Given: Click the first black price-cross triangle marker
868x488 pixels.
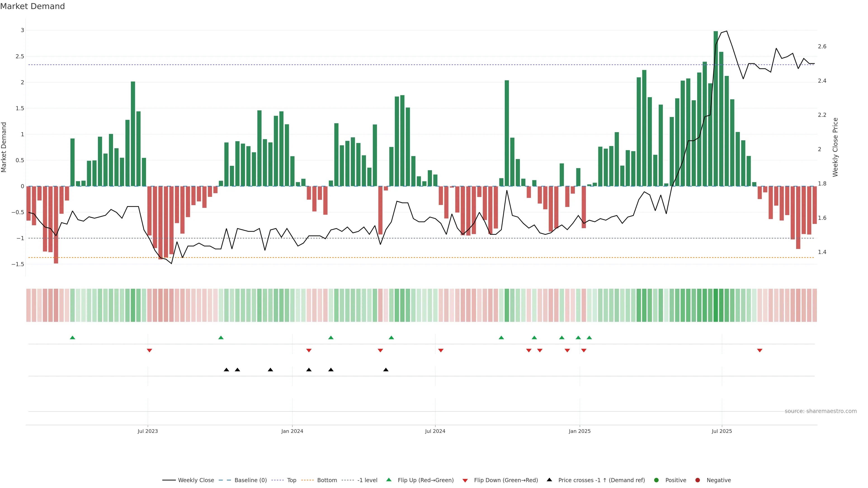Looking at the screenshot, I should click(x=226, y=370).
